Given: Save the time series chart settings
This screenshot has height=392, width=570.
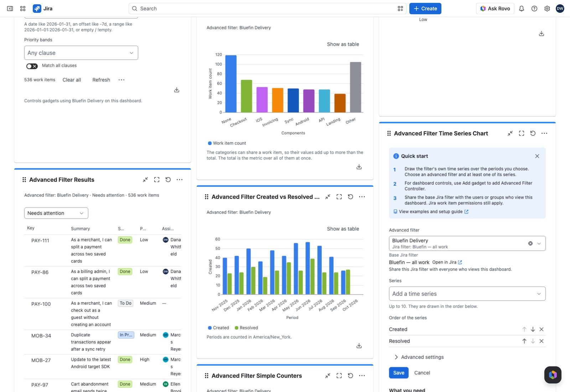Looking at the screenshot, I should [x=399, y=373].
